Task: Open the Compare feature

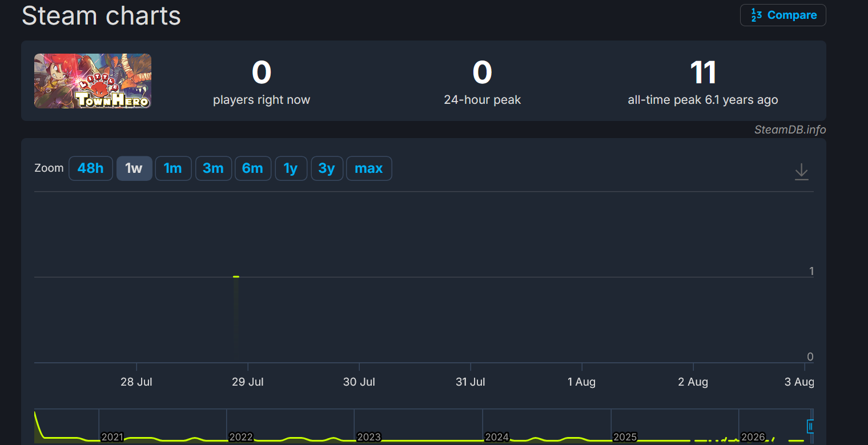Action: click(783, 15)
